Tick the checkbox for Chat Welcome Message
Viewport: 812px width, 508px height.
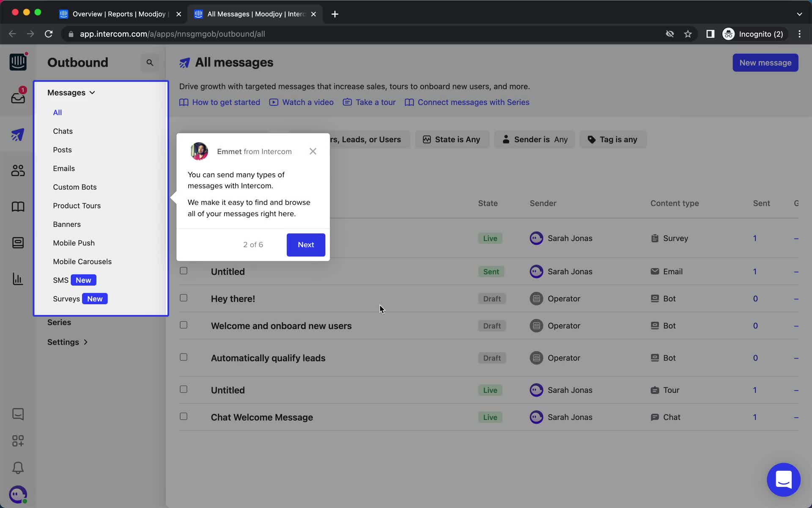pos(184,416)
